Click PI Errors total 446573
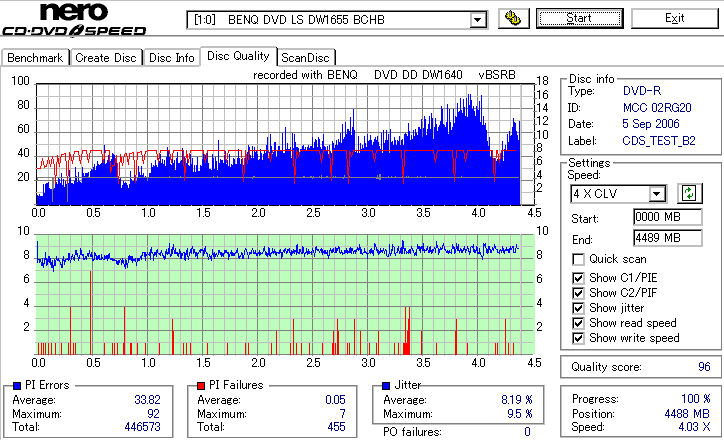 pos(142,427)
